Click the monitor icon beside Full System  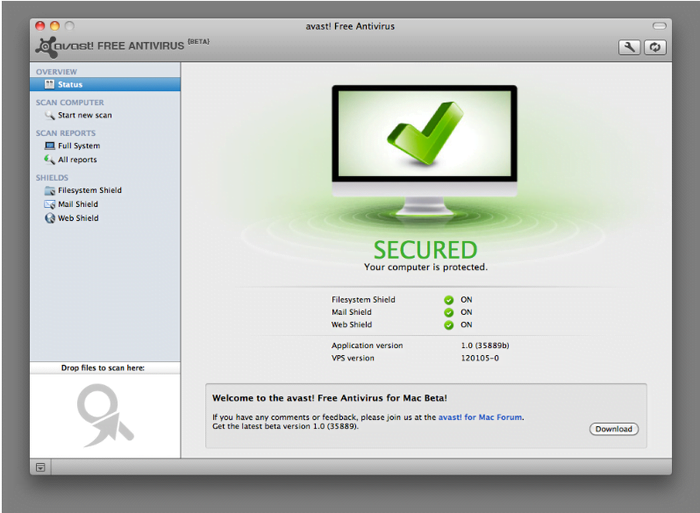[x=50, y=146]
